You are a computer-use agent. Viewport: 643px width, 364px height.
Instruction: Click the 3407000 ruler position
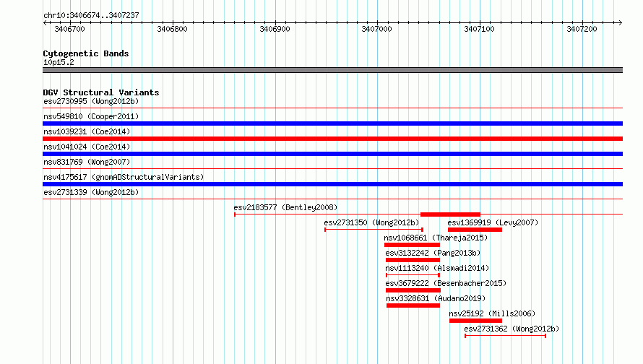[377, 29]
